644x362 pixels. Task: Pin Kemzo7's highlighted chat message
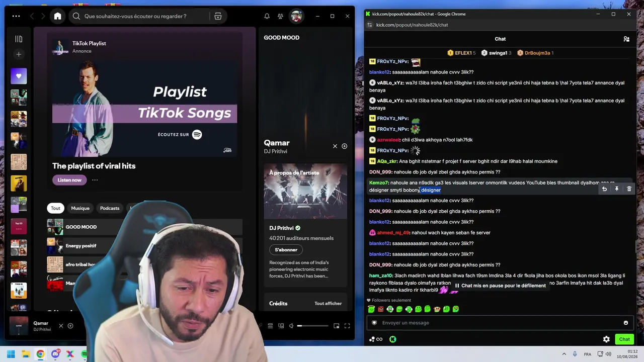(616, 189)
